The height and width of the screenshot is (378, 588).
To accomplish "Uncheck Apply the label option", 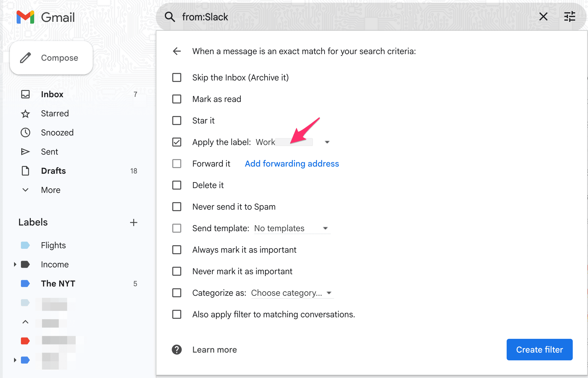I will coord(177,142).
